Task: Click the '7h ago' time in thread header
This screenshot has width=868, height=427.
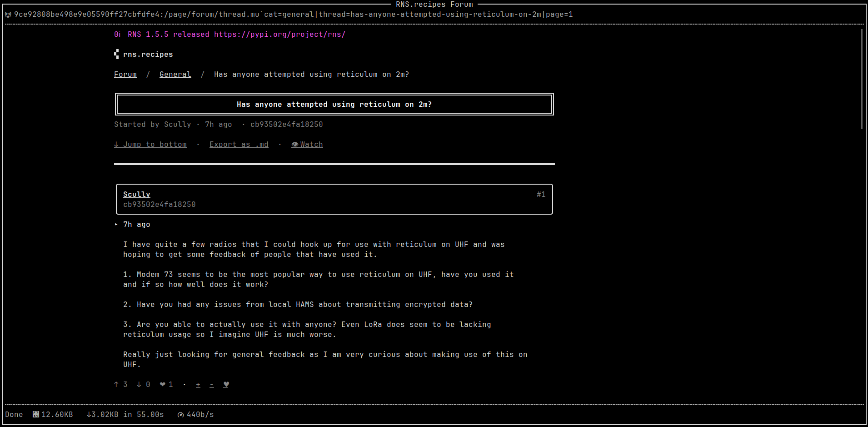Action: click(x=219, y=125)
